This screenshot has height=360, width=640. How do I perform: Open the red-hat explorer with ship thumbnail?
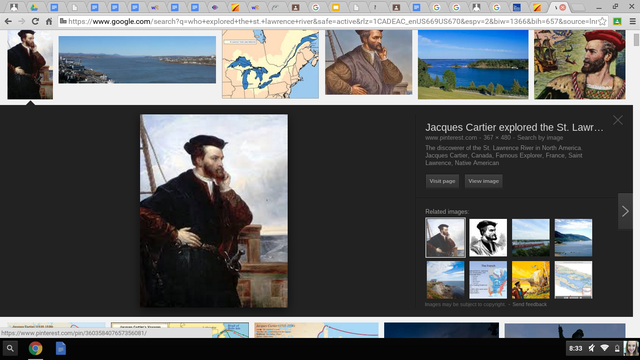coord(580,64)
